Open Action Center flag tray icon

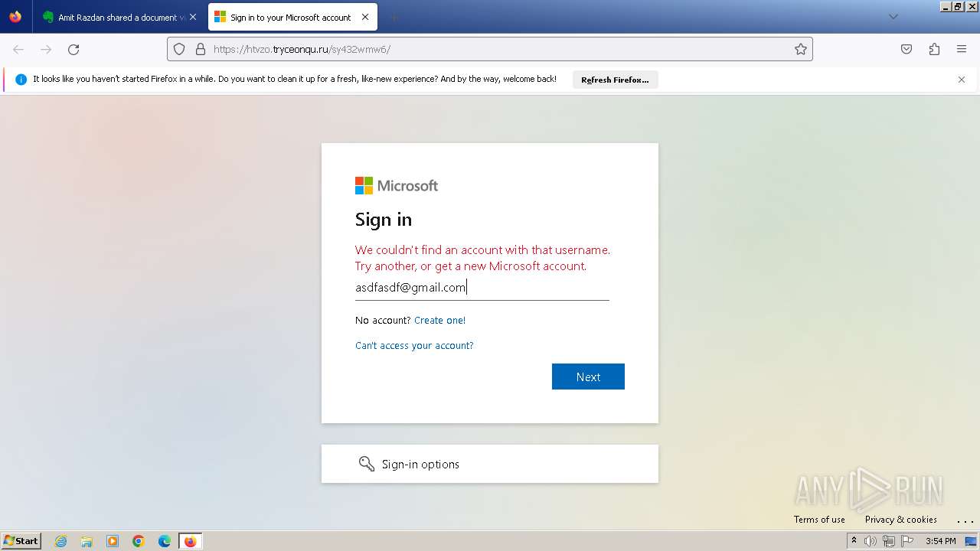point(907,541)
